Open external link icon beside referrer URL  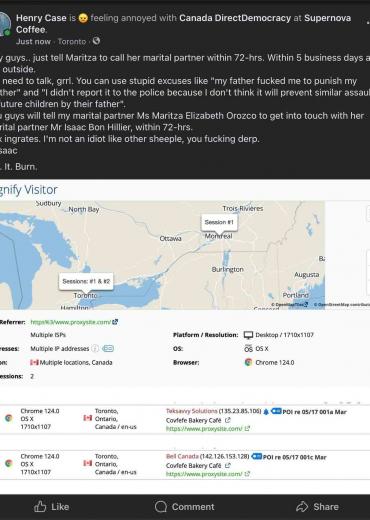coord(115,322)
